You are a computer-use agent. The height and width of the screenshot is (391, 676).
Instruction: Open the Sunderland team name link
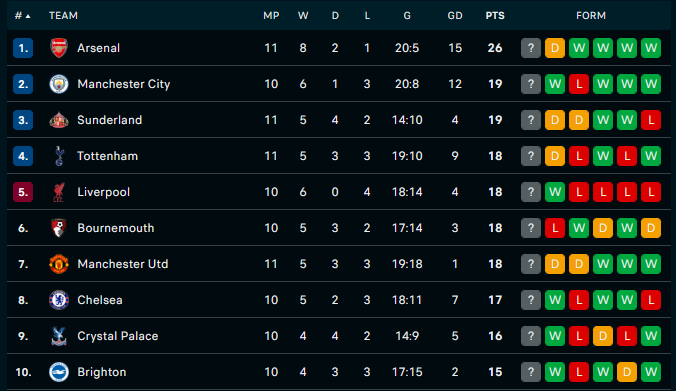(110, 120)
